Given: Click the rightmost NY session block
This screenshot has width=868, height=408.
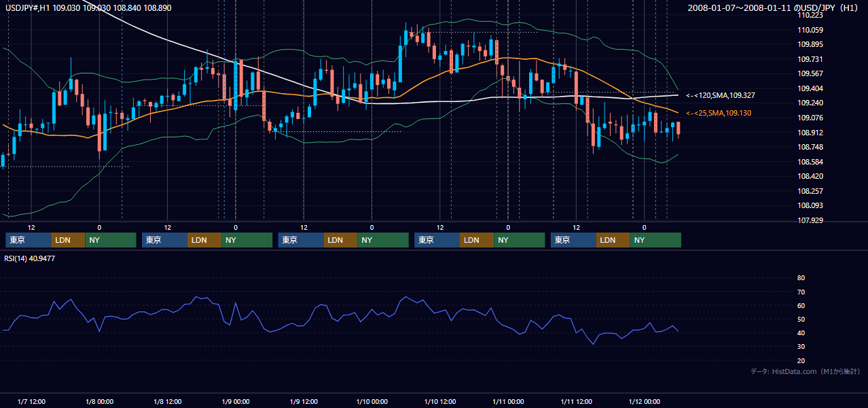Looking at the screenshot, I should click(x=655, y=240).
